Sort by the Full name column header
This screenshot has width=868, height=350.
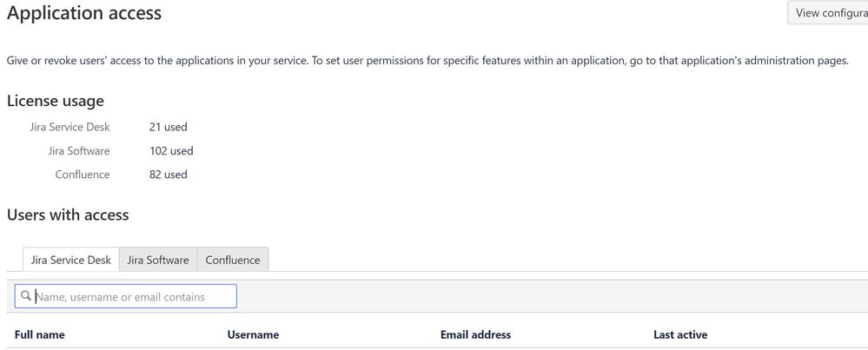point(39,334)
